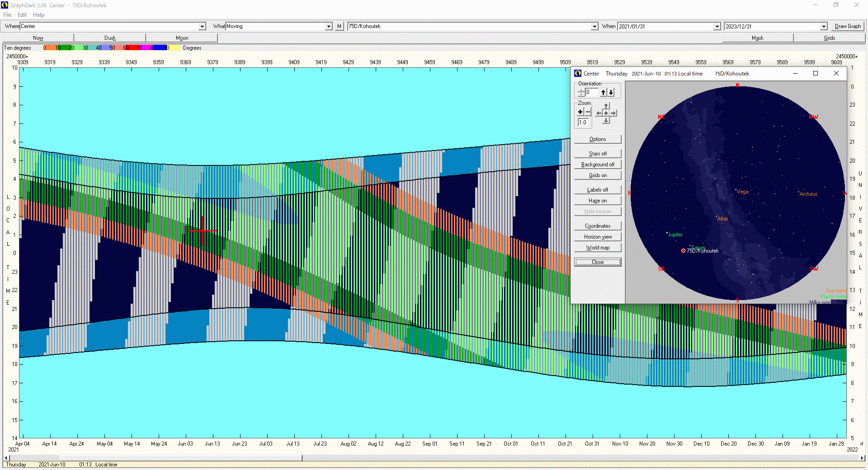The image size is (868, 470).
Task: Open the Help menu
Action: click(x=38, y=15)
